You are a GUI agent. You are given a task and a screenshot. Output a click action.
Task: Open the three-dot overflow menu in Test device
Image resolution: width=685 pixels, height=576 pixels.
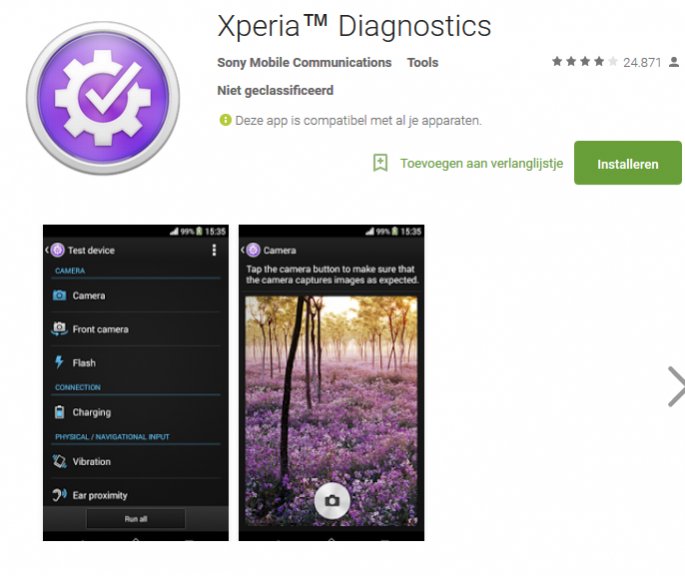pyautogui.click(x=214, y=250)
